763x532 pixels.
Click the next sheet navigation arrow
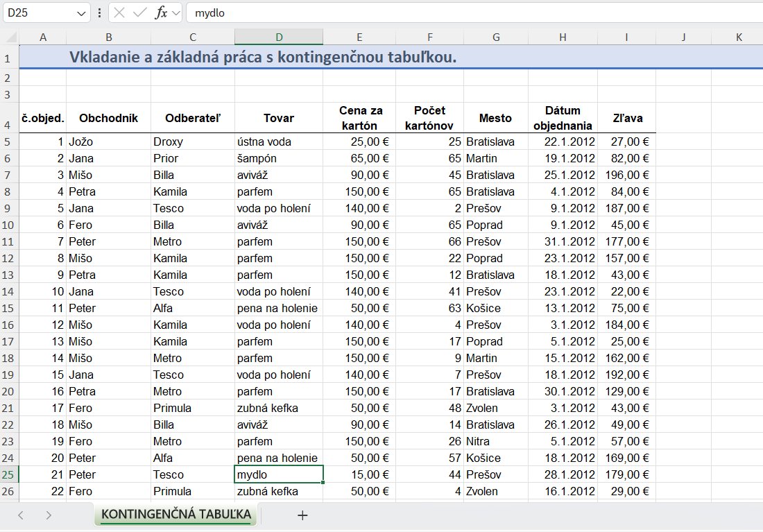click(49, 515)
